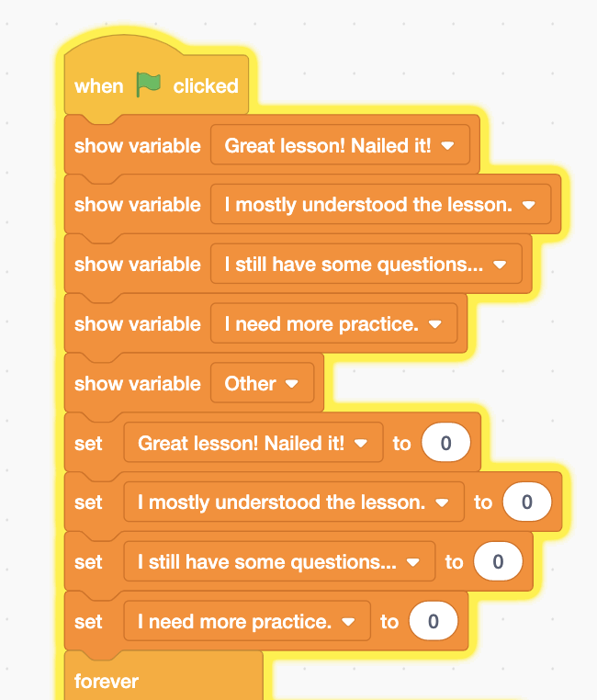The image size is (597, 700).
Task: Edit value field of set 'I need more practice.'
Action: (x=433, y=622)
